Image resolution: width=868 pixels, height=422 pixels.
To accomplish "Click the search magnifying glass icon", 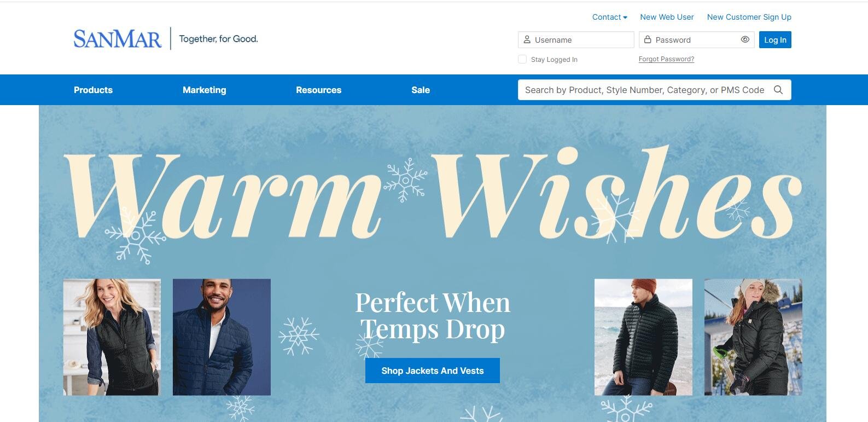I will pyautogui.click(x=778, y=90).
